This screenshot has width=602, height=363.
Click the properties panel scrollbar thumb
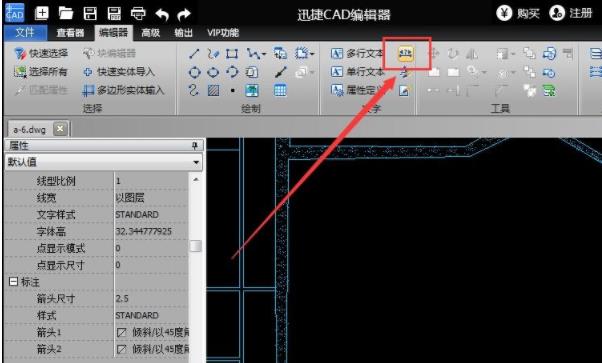(x=196, y=246)
